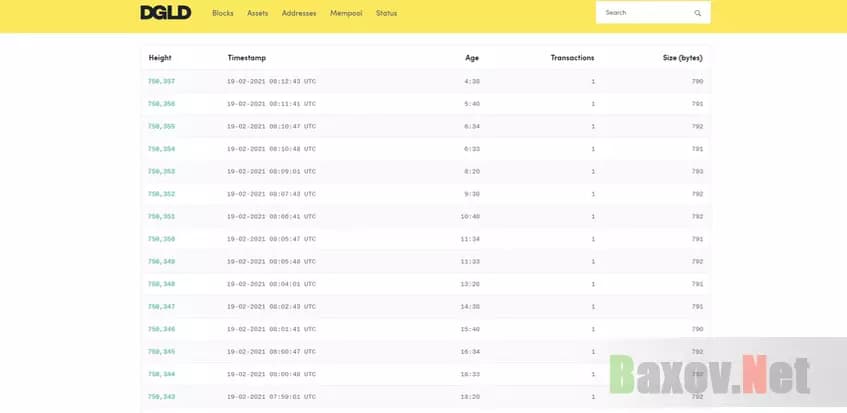View block 750,347 details
Image resolution: width=847 pixels, height=413 pixels.
click(161, 306)
